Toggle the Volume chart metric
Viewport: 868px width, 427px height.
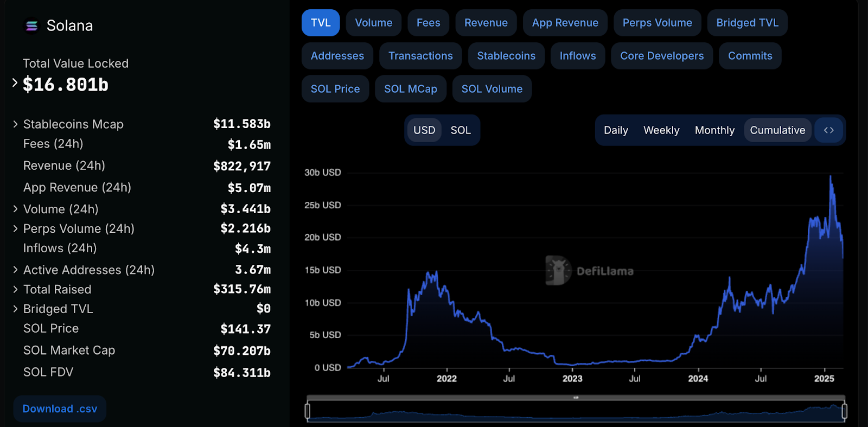pos(374,23)
